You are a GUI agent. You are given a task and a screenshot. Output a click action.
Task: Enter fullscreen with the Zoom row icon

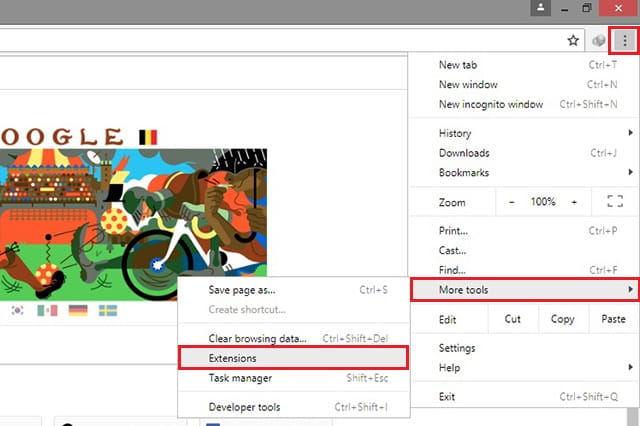[615, 201]
